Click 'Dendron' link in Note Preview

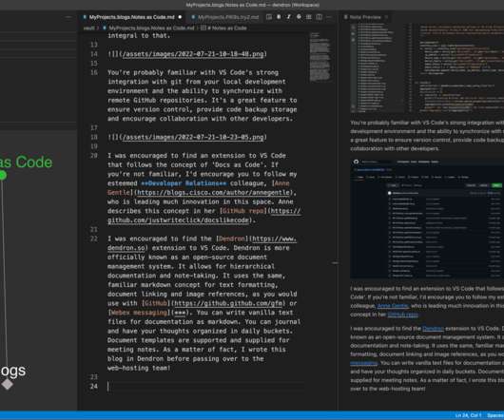click(x=433, y=329)
